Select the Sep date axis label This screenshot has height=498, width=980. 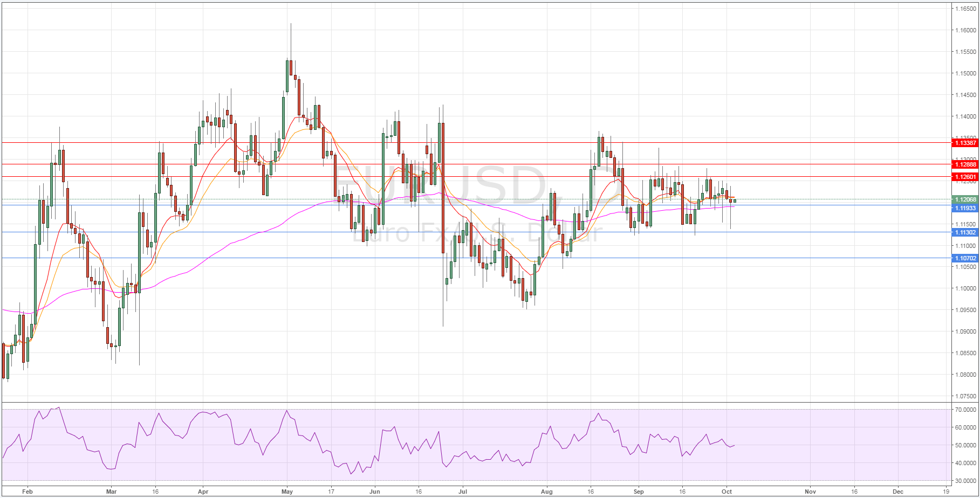click(x=639, y=492)
